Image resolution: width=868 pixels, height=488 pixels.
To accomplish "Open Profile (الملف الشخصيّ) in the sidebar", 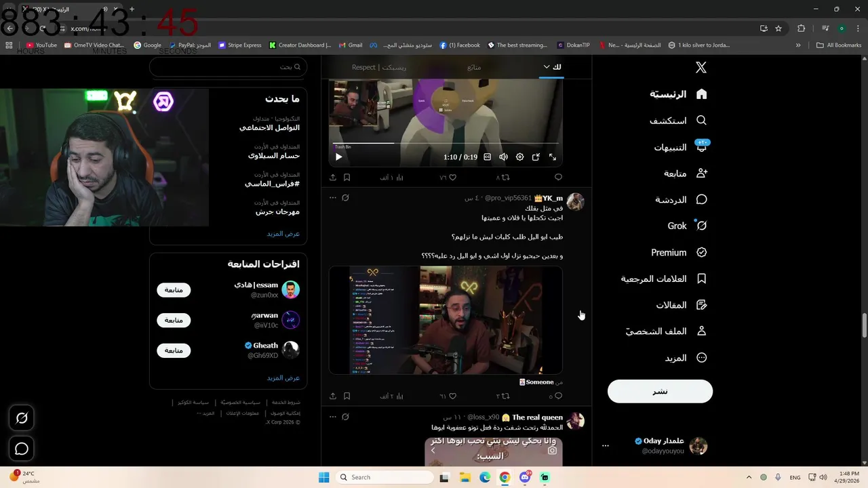I will click(666, 331).
